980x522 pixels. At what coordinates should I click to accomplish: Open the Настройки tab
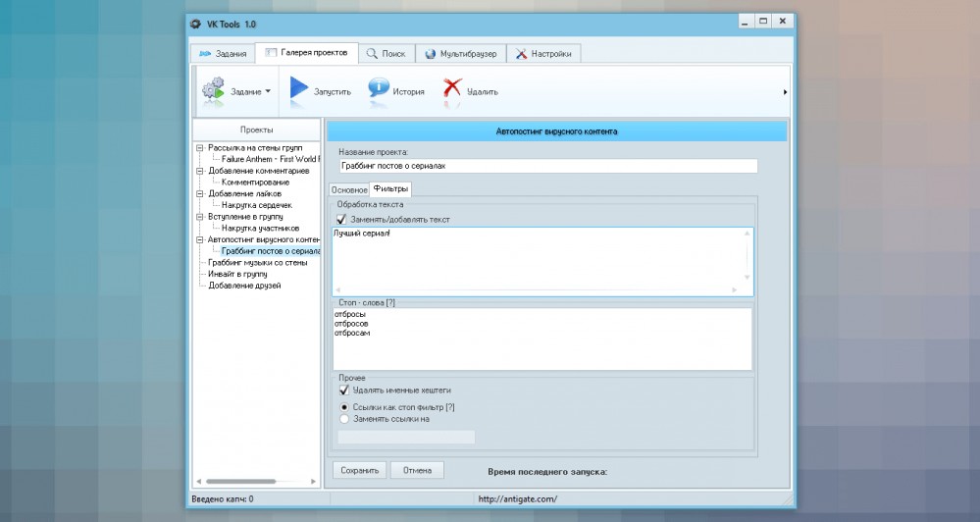(543, 54)
